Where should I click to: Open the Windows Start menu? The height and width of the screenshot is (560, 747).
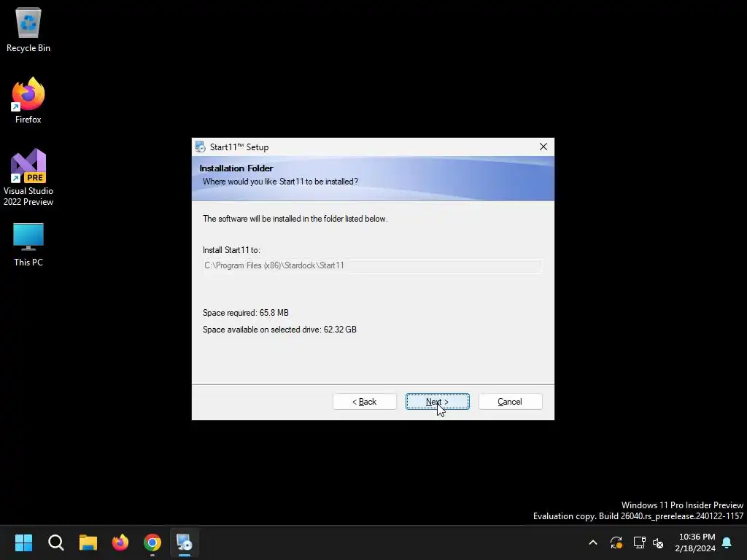[x=23, y=542]
